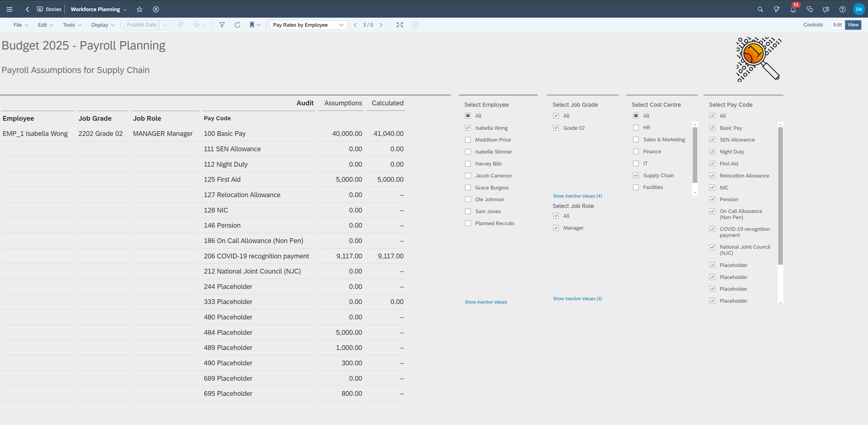The height and width of the screenshot is (425, 868).
Task: Open the Controls panel
Action: (813, 25)
